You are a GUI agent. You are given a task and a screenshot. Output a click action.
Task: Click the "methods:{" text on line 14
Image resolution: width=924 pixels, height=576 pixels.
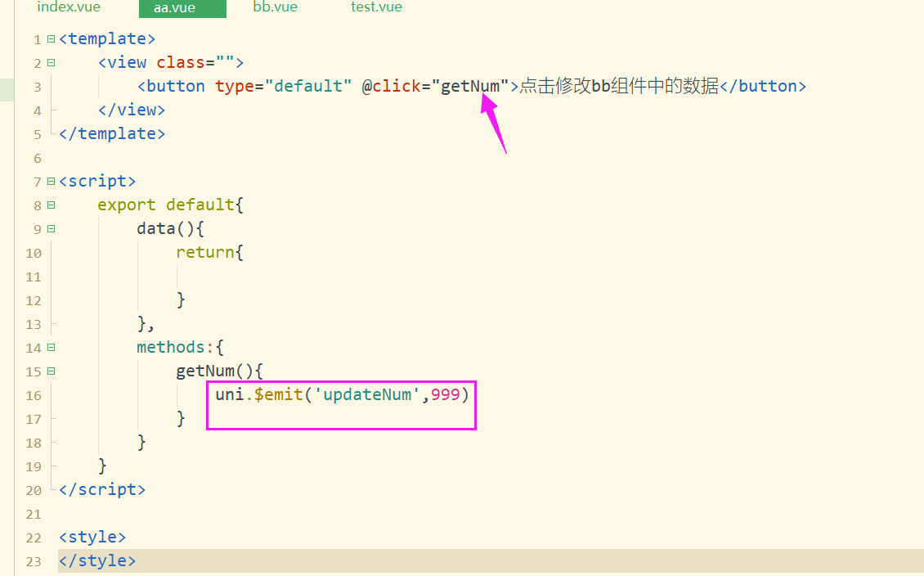pyautogui.click(x=181, y=347)
